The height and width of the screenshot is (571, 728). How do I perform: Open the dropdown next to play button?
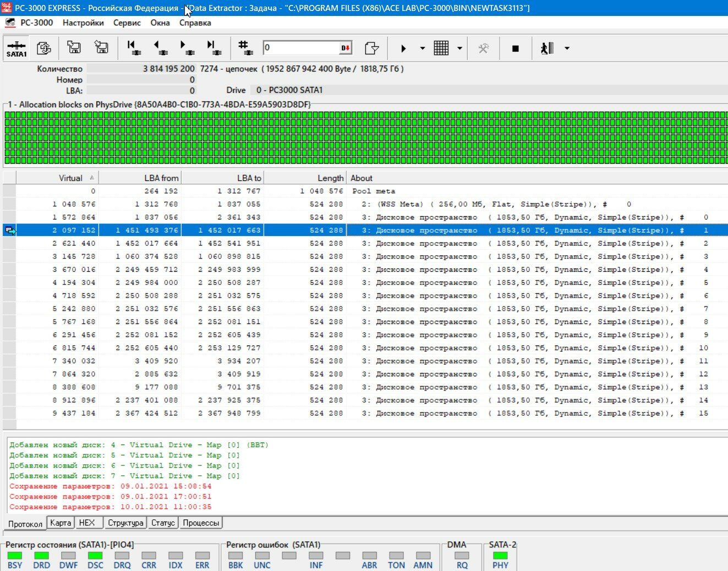(423, 48)
